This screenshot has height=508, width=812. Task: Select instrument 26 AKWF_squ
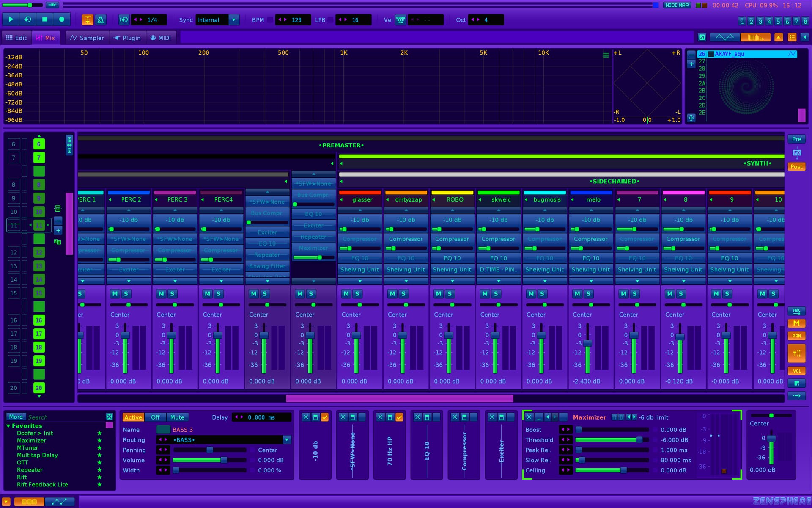coord(747,54)
